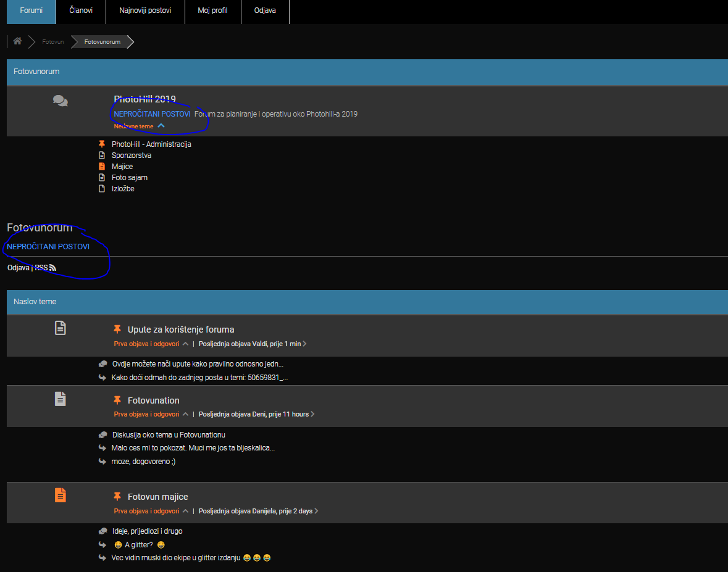Click the orange file icon next to Majice
The width and height of the screenshot is (728, 572).
(x=102, y=167)
